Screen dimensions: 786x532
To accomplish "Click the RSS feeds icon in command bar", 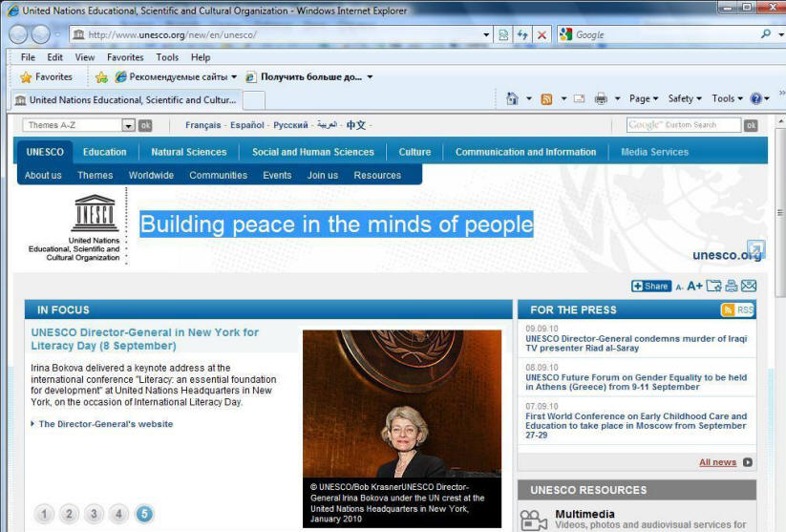I will tap(546, 98).
